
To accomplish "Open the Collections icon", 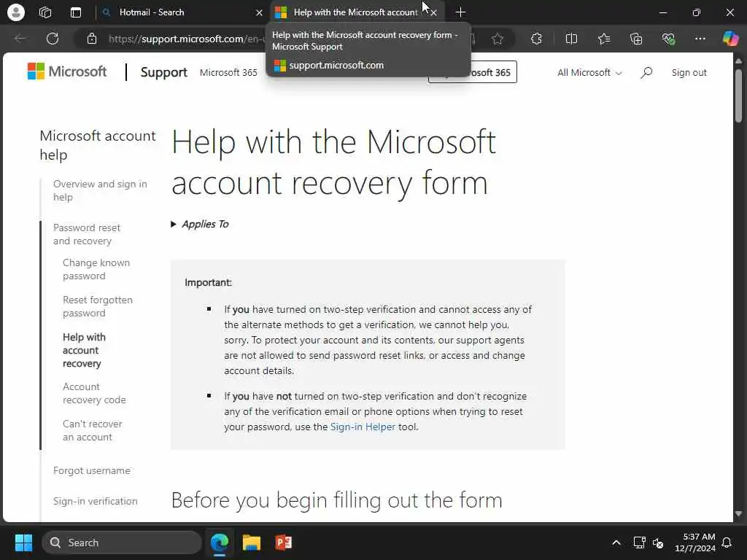I will tap(636, 39).
